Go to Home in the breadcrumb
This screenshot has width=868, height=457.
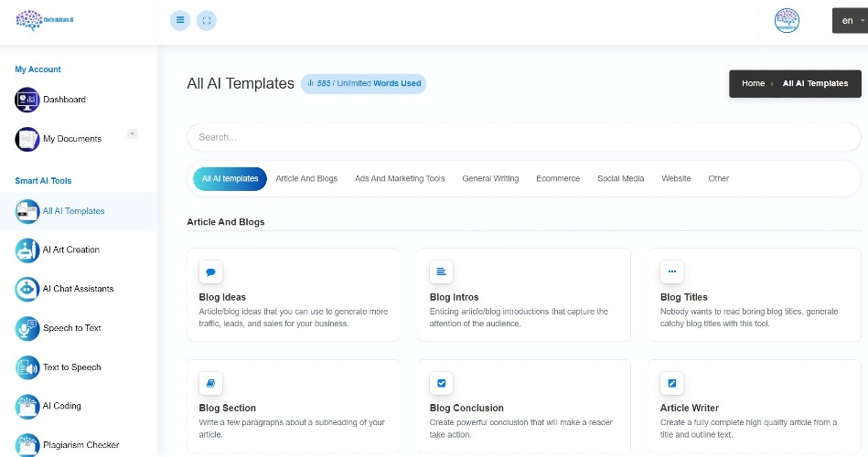tap(753, 83)
